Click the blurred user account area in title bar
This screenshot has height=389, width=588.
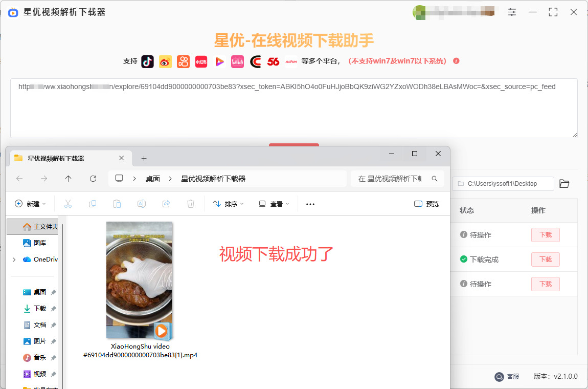(454, 12)
